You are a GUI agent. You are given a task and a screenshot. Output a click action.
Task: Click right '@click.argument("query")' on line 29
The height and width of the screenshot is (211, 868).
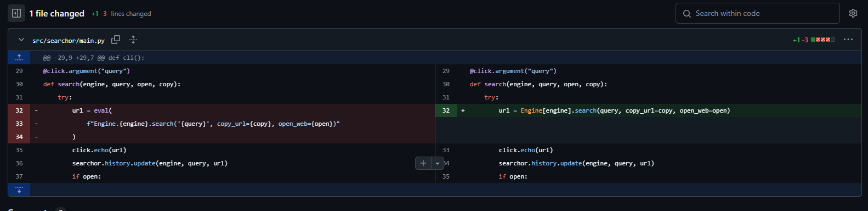coord(513,71)
